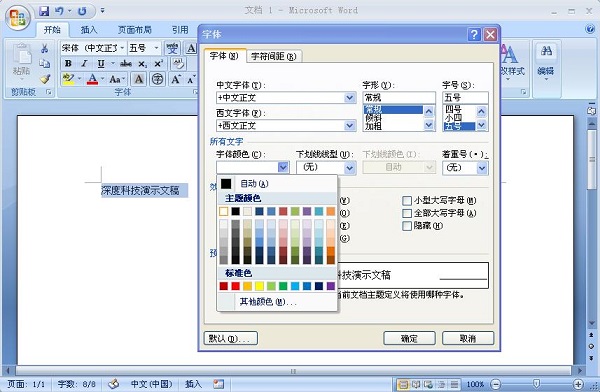Open the ribbon font name combo box
Screen dimensions: 600x392
click(x=122, y=48)
